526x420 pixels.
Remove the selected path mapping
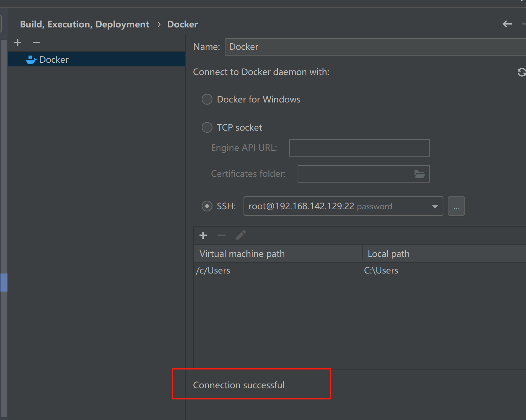222,236
